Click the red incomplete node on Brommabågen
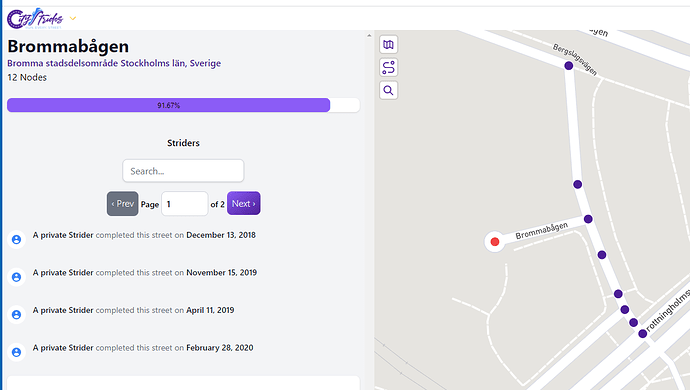The width and height of the screenshot is (690, 390). click(x=495, y=242)
